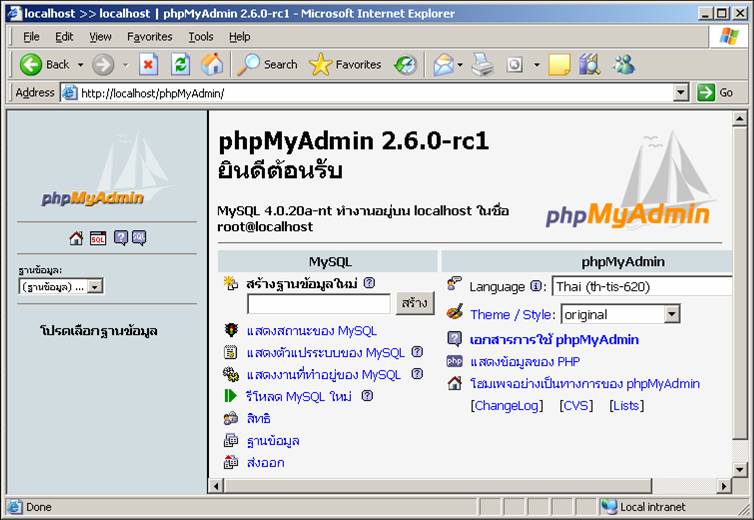Click help icon next to MySQL processes link

[x=417, y=373]
